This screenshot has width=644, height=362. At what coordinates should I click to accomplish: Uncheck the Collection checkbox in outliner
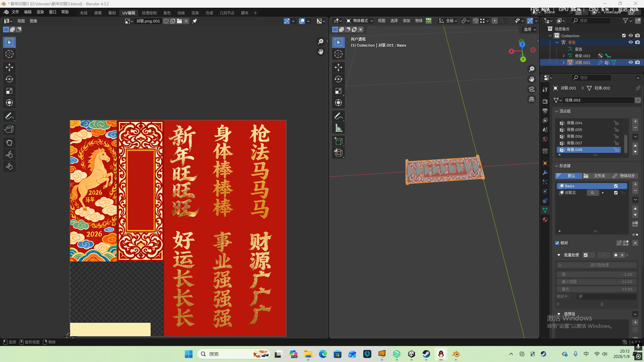[624, 36]
